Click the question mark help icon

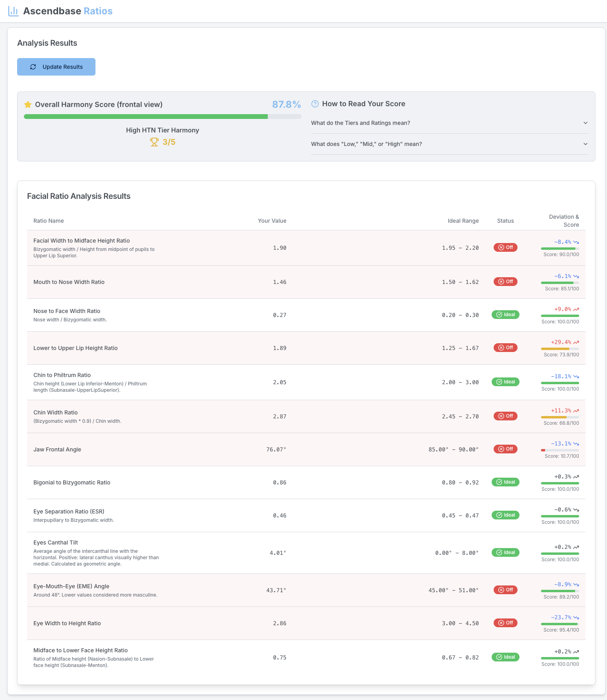pyautogui.click(x=315, y=104)
